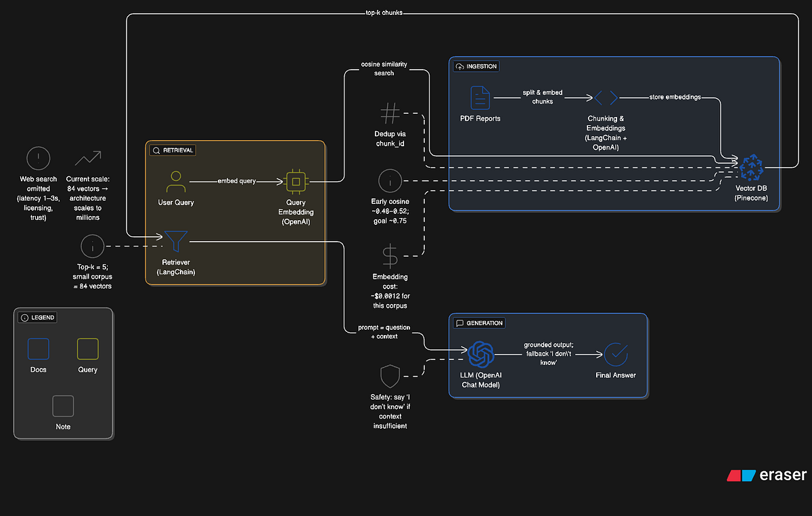Viewport: 812px width, 516px height.
Task: Select the Embedding cost dollar icon
Action: [x=390, y=256]
